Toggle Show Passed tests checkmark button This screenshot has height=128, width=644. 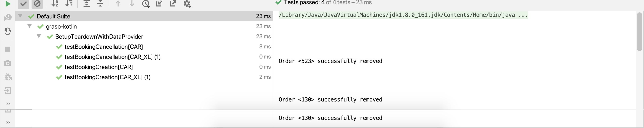[23, 4]
